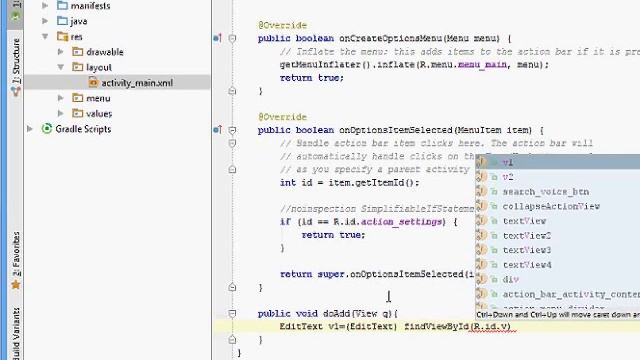
Task: Open the Build Variants tool window tab
Action: pos(16,333)
